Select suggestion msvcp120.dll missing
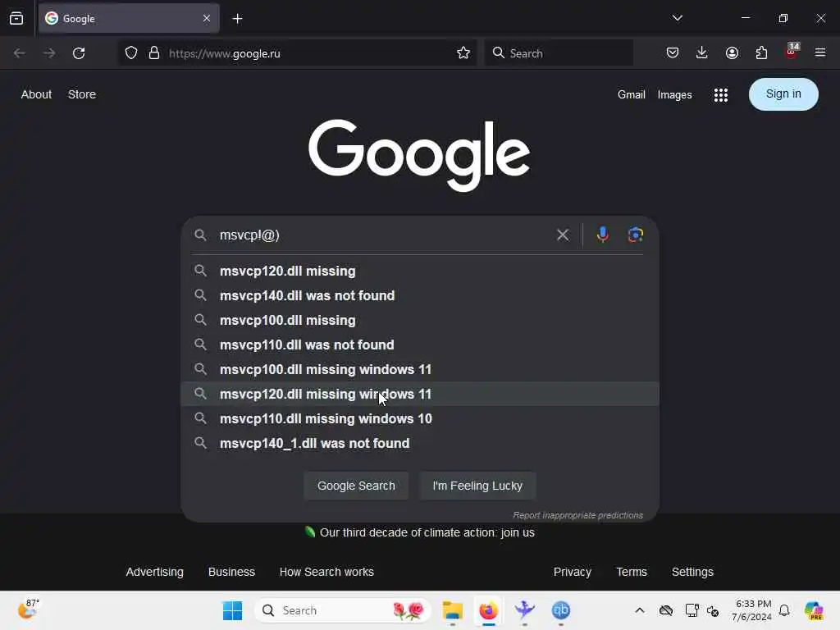This screenshot has height=630, width=840. pyautogui.click(x=420, y=271)
